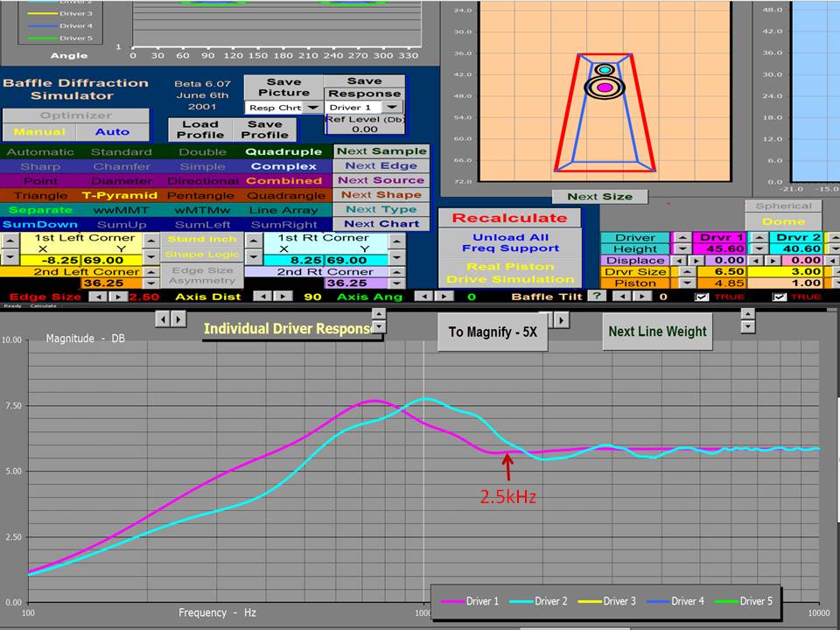
Task: Decrease Drvr 1 Piston with down arrow
Action: point(687,283)
